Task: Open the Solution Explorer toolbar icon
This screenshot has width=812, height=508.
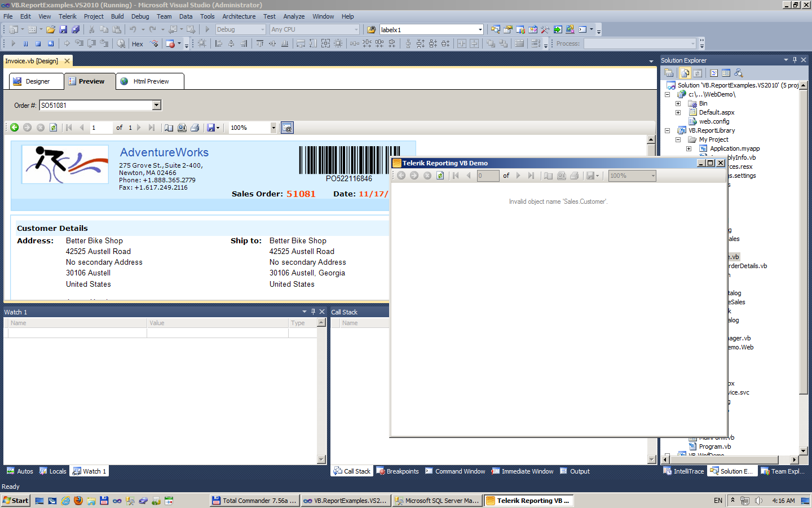Action: pyautogui.click(x=496, y=29)
